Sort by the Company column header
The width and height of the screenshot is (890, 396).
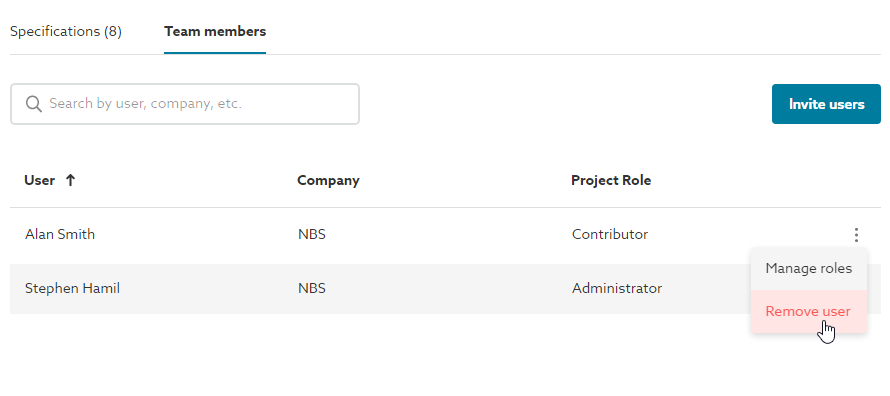328,180
